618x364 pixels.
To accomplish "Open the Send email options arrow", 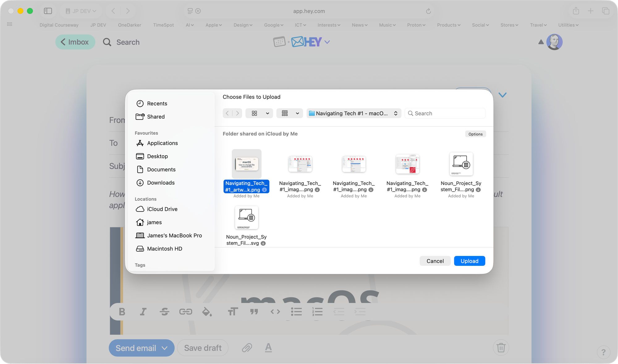I will (165, 348).
